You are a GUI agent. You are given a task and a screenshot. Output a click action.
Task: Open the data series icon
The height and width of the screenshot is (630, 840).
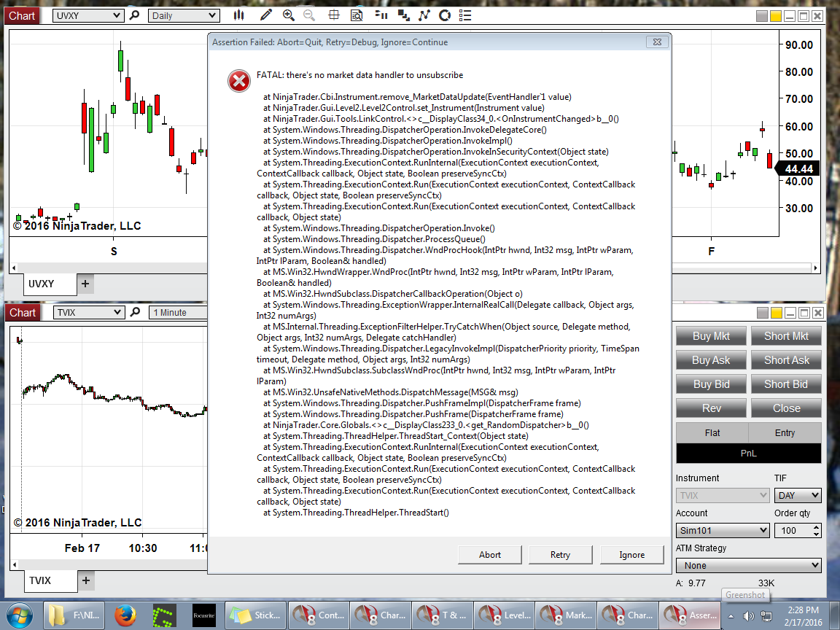click(x=403, y=15)
